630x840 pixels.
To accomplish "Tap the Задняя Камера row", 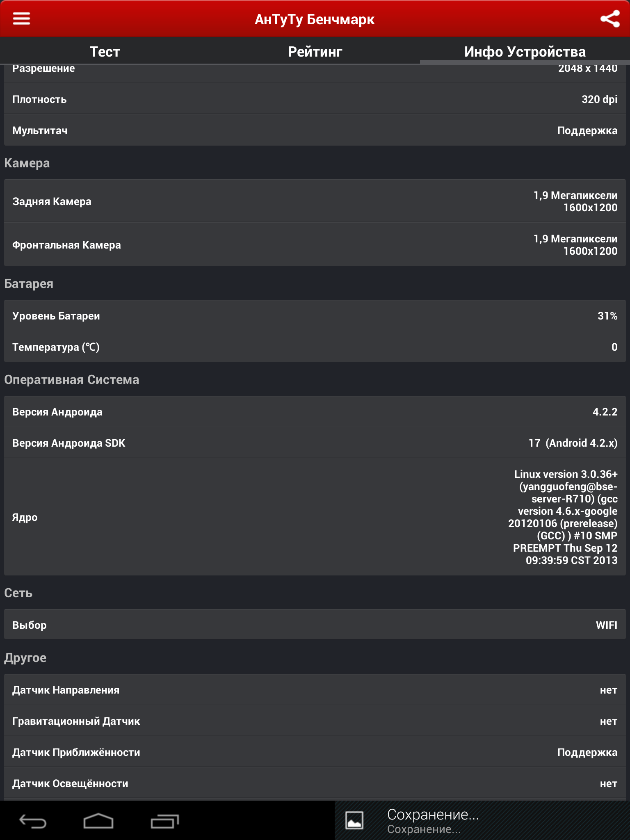I will pyautogui.click(x=315, y=201).
